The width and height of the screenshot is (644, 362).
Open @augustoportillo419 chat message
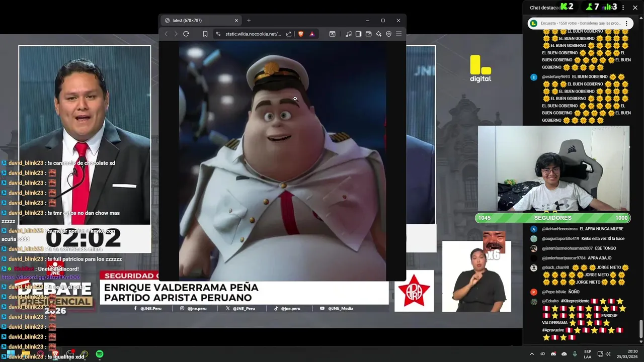pos(583,238)
